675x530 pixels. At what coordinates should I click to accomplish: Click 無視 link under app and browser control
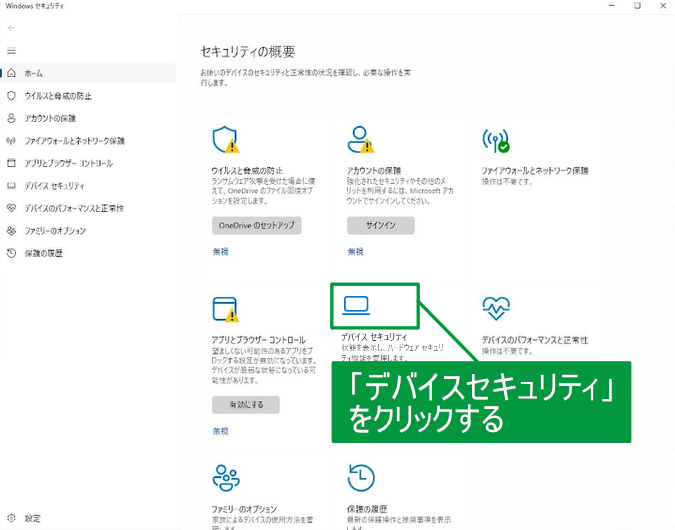[220, 431]
